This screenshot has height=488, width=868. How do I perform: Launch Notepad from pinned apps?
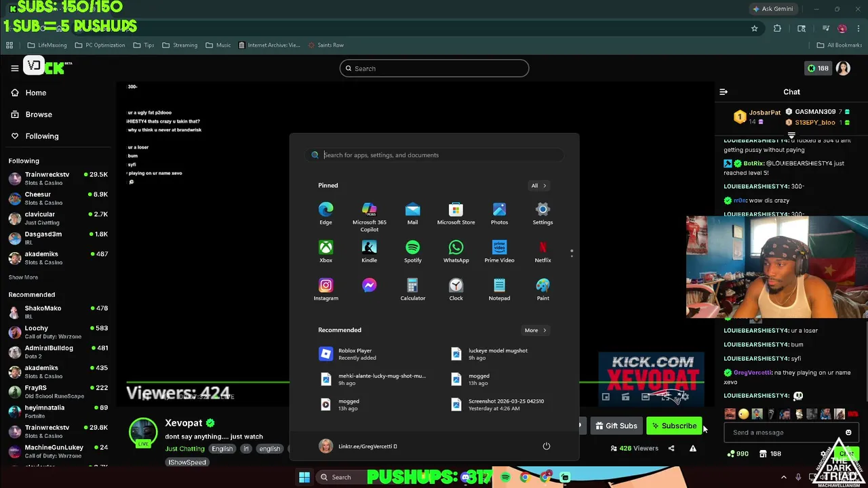499,289
